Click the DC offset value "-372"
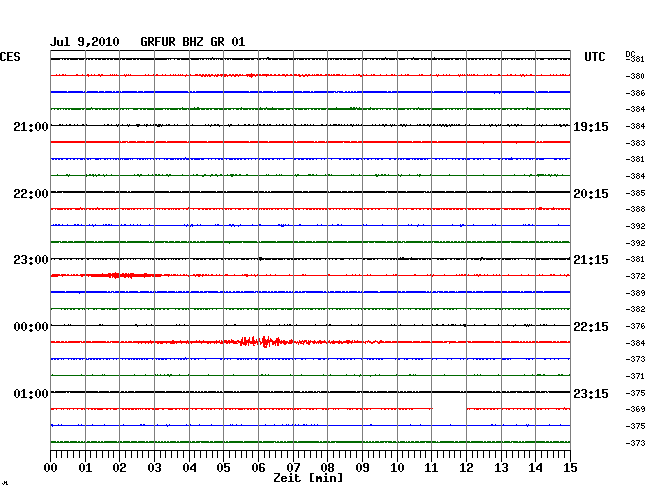 [x=635, y=276]
